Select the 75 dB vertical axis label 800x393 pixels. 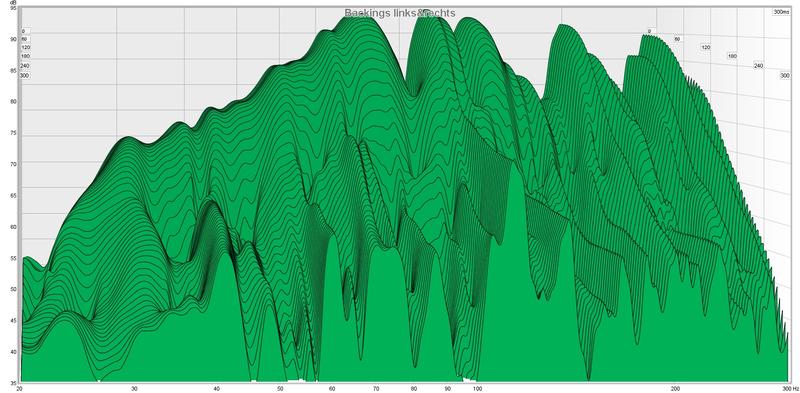[x=13, y=133]
